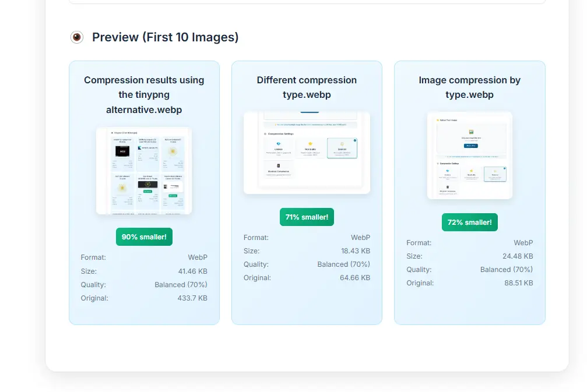
Task: Select the "Compression results using the tinypng alternative.webp" title
Action: (x=144, y=94)
